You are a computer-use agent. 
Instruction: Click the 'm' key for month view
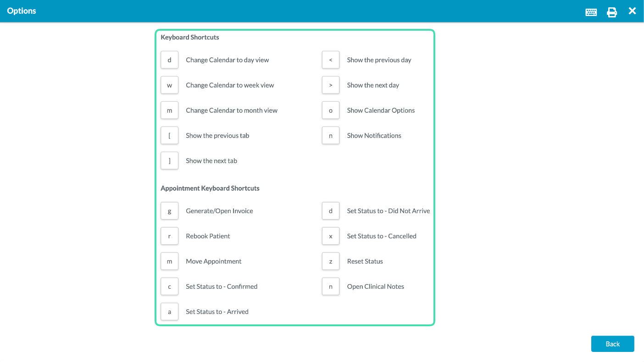(169, 110)
